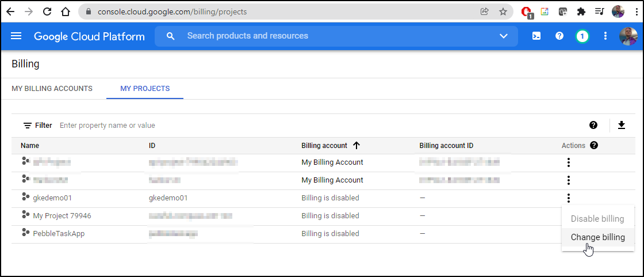Click the Google Cloud Platform logo text
Image resolution: width=644 pixels, height=277 pixels.
pos(89,36)
